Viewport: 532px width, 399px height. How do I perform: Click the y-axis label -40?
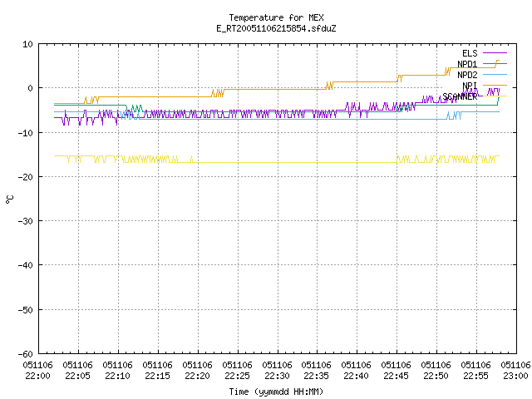[26, 265]
